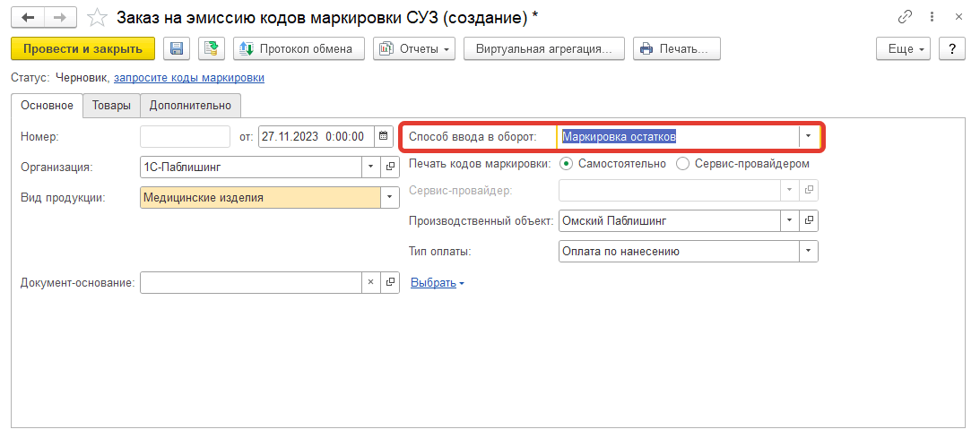The width and height of the screenshot is (980, 438).
Task: Select the Самостоятельно radio button
Action: 566,164
